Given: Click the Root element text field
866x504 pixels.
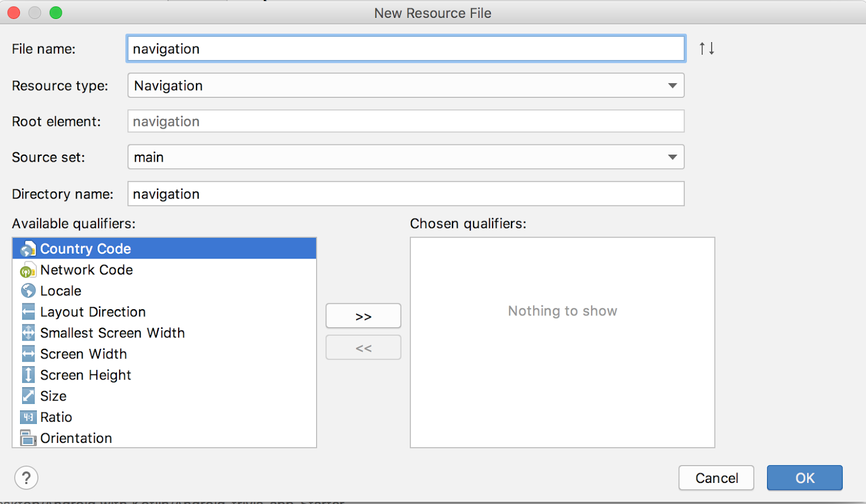Looking at the screenshot, I should tap(405, 122).
